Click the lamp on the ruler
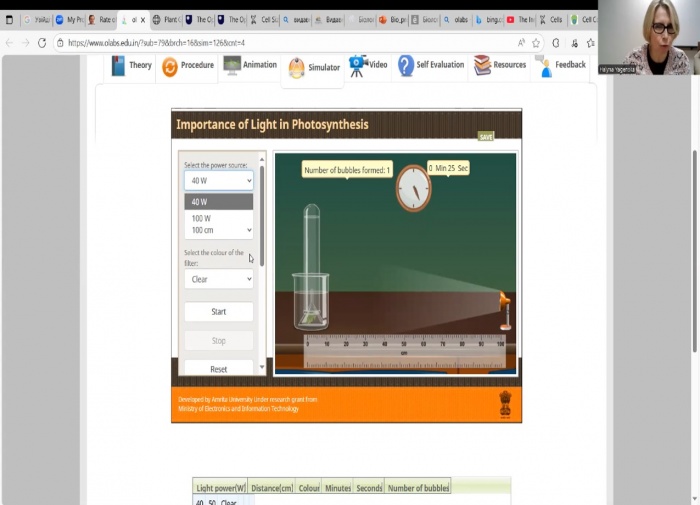Screen dimensions: 700x505 pyautogui.click(x=505, y=308)
